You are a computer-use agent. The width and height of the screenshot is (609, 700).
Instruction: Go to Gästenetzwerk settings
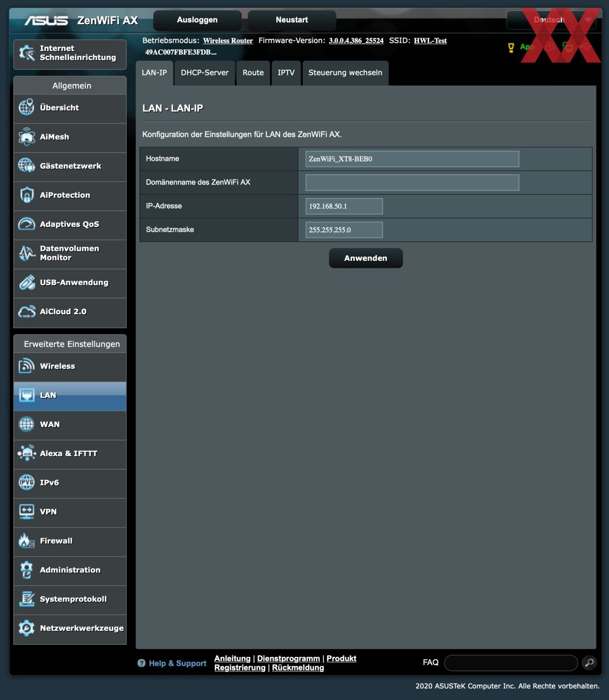[x=70, y=166]
